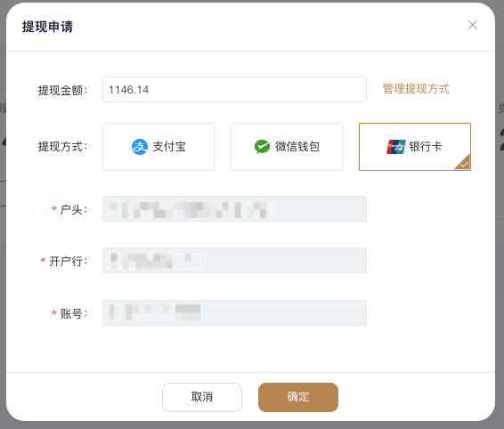Choose 微信钱包 text as withdrawal method
Viewport: 504px width, 429px height.
[297, 147]
